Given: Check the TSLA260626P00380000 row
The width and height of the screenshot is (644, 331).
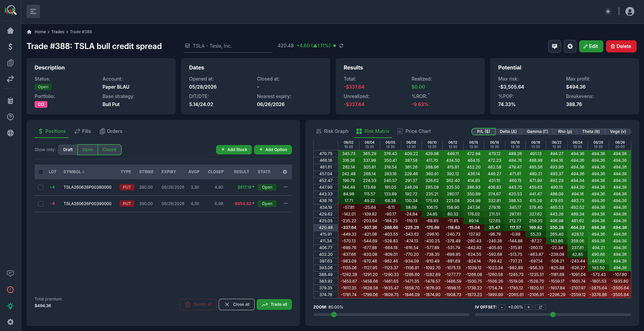Looking at the screenshot, I should [x=41, y=187].
